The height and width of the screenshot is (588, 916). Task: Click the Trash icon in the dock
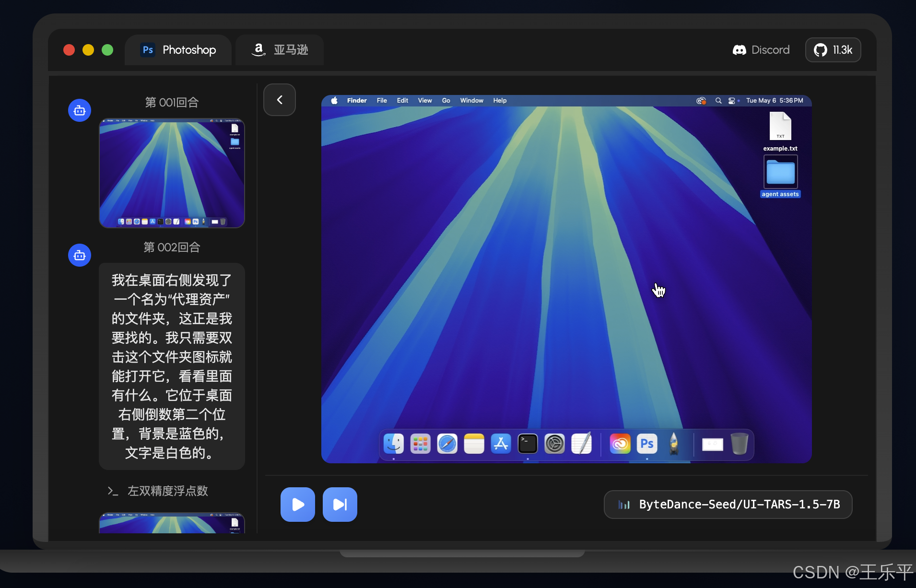point(739,444)
